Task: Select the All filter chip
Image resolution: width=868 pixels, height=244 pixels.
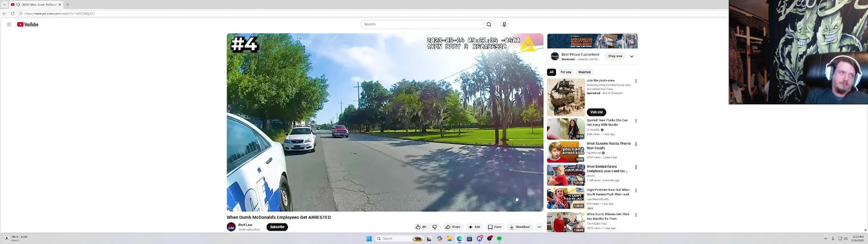Action: (x=551, y=72)
